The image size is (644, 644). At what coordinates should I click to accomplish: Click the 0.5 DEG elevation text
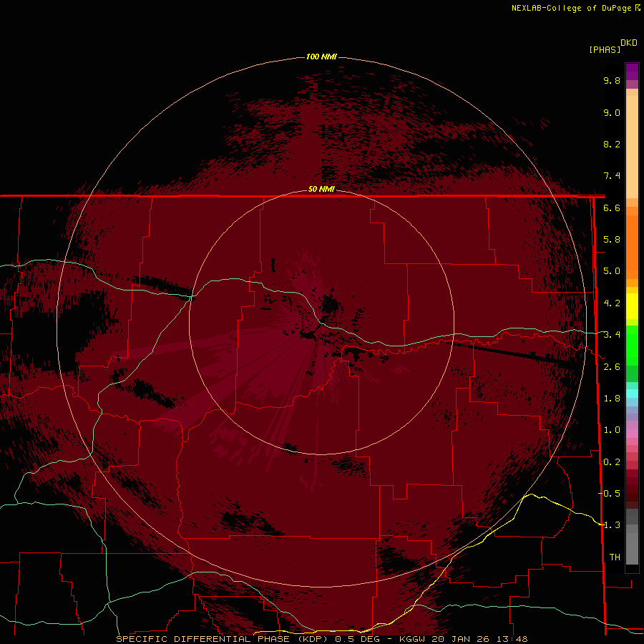pyautogui.click(x=359, y=639)
